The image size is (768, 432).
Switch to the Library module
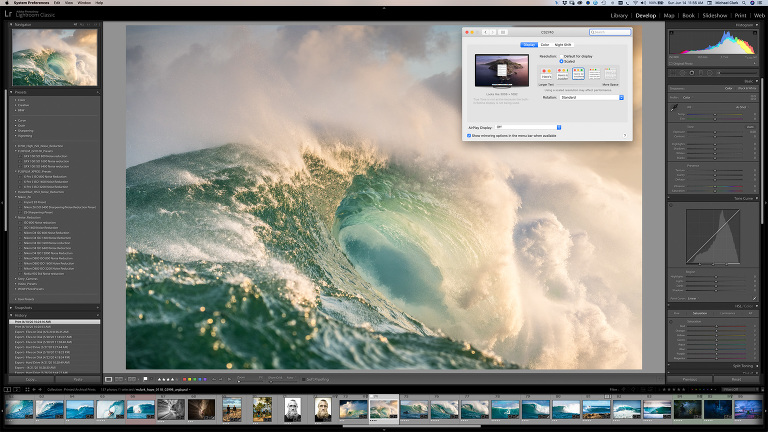point(619,16)
